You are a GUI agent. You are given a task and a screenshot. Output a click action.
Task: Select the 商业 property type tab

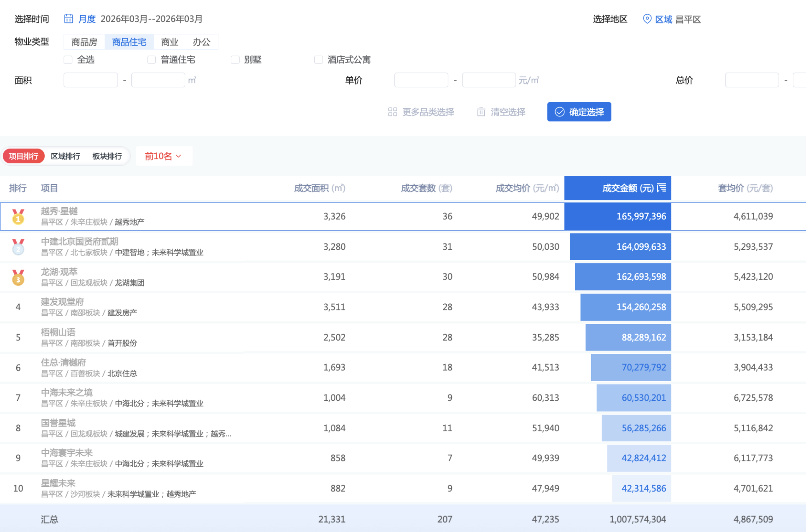pyautogui.click(x=169, y=42)
